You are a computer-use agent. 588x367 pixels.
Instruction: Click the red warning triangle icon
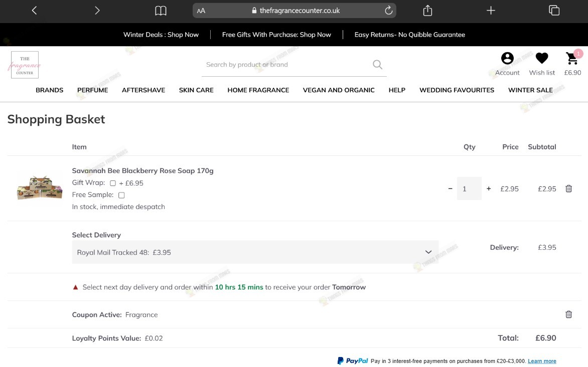(x=75, y=287)
